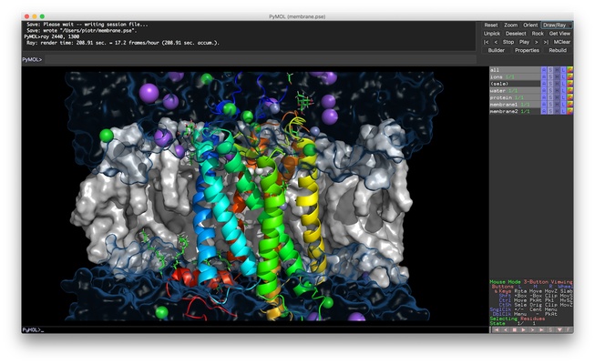Viewport: 595px width, 364px height.
Task: Open the Action menu for the all row
Action: 544,70
